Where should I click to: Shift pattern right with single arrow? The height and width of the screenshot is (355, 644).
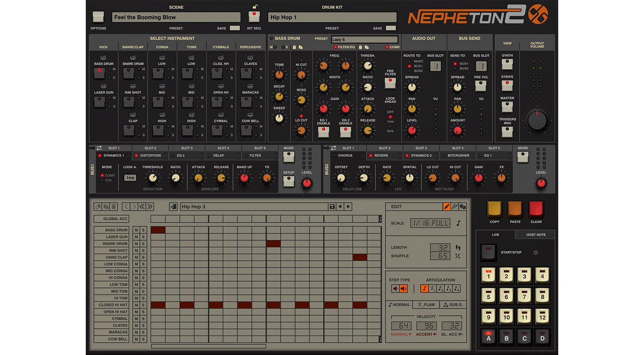[x=134, y=206]
